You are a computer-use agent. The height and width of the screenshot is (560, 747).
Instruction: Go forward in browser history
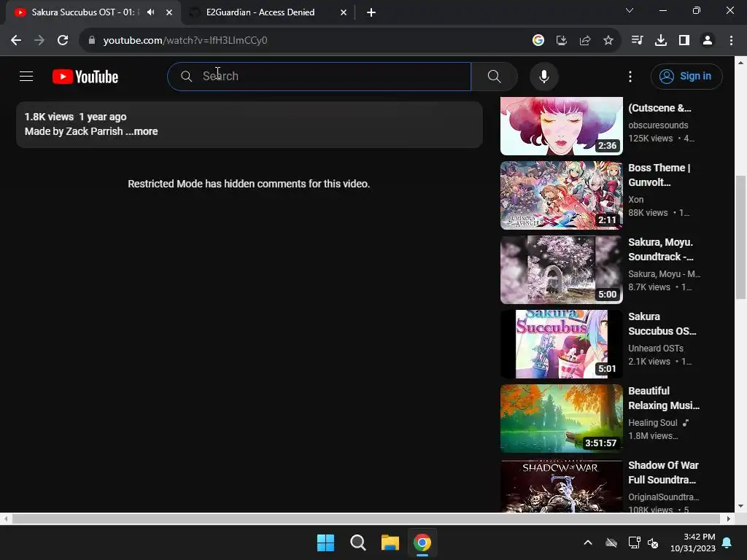[x=39, y=41]
